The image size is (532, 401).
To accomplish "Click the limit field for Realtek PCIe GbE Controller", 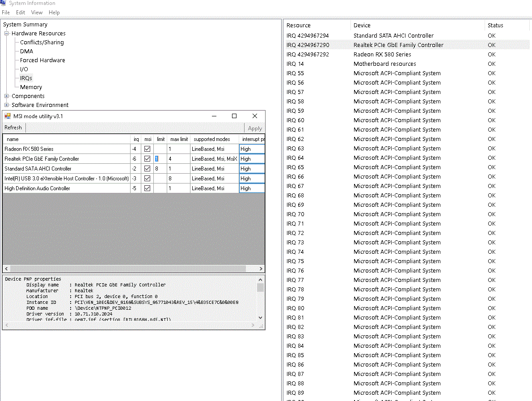I will click(160, 159).
